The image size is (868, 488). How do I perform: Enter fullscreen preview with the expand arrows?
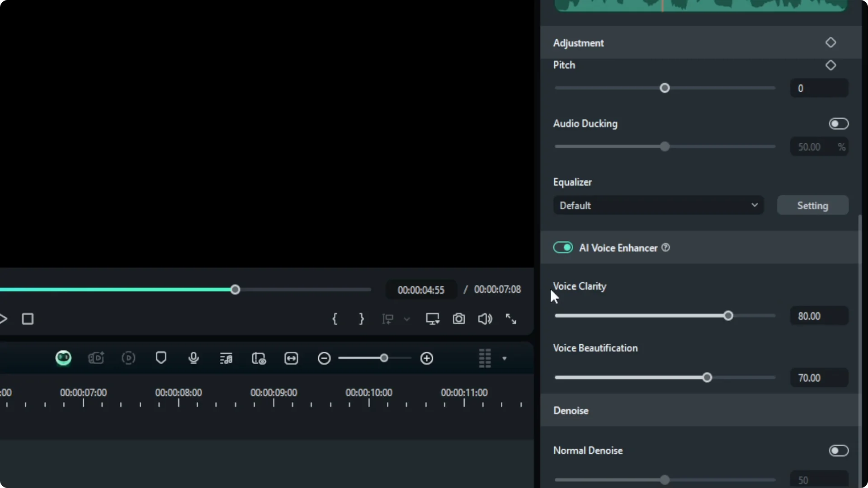511,319
